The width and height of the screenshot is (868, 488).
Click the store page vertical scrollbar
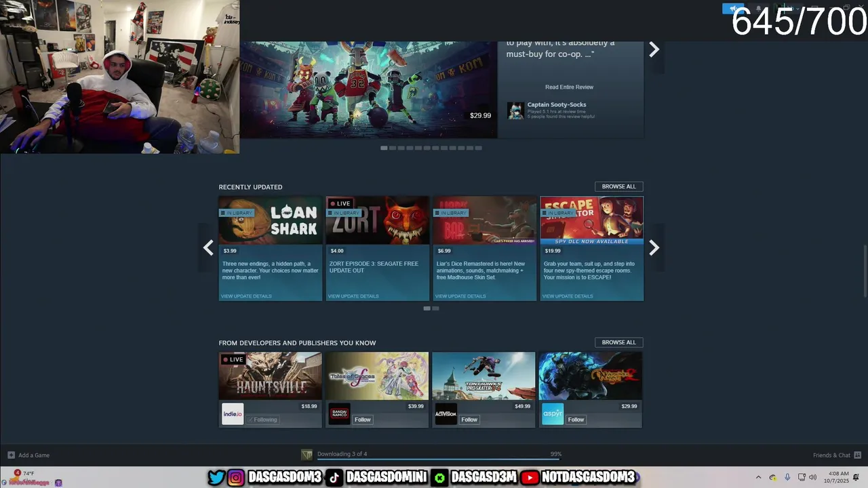click(x=864, y=270)
